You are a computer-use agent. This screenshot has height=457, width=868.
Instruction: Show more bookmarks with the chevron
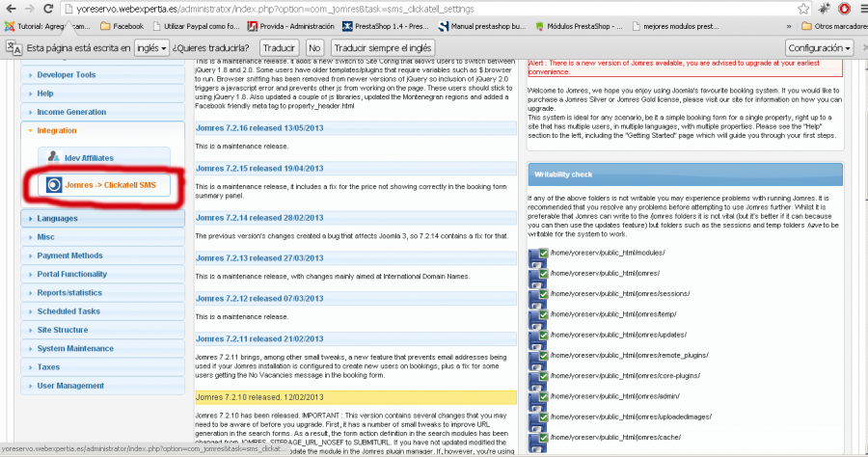(788, 26)
